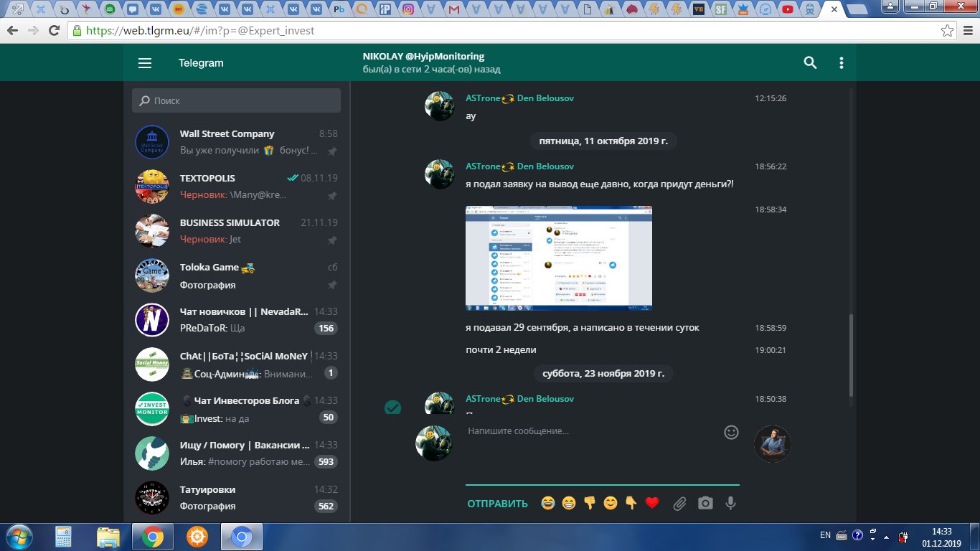Image resolution: width=980 pixels, height=551 pixels.
Task: Click the Wall Street Company avatar
Action: (x=152, y=143)
